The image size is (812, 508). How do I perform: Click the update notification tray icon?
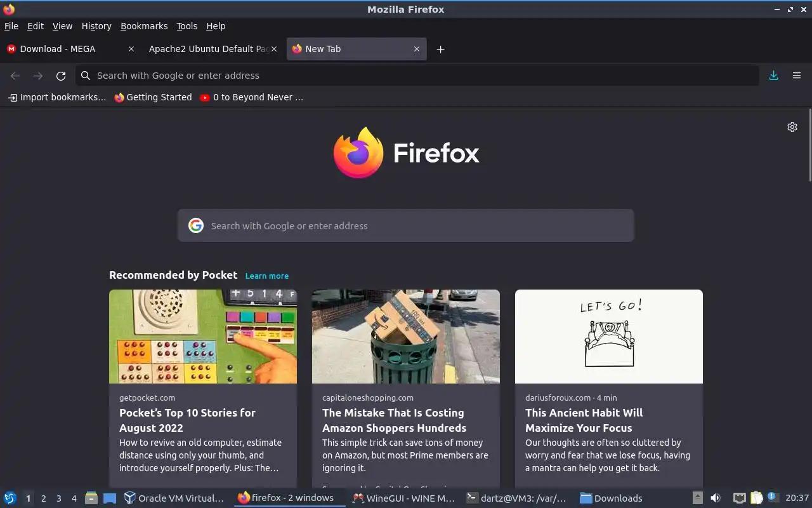[x=773, y=498]
